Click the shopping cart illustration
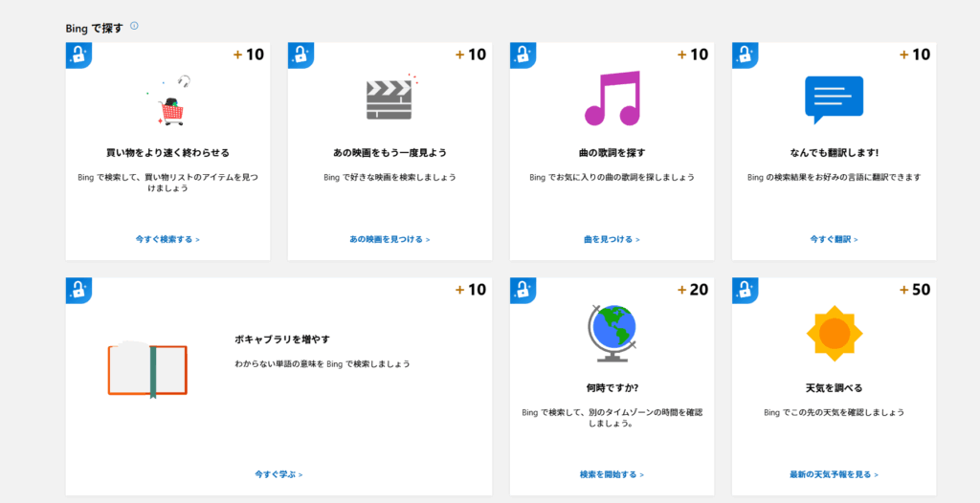The image size is (980, 503). [x=170, y=103]
